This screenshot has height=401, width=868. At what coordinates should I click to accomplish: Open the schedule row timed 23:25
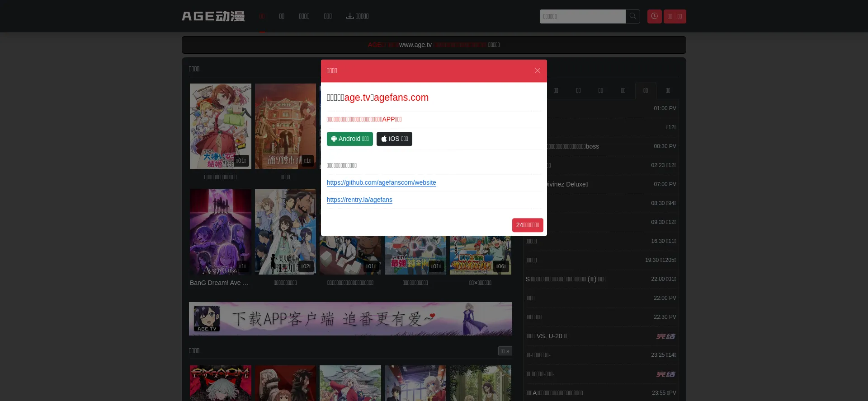pos(602,355)
